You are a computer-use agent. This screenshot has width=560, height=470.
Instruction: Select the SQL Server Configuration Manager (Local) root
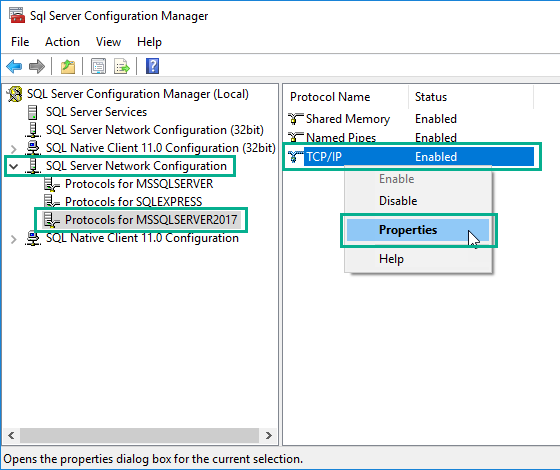[138, 94]
